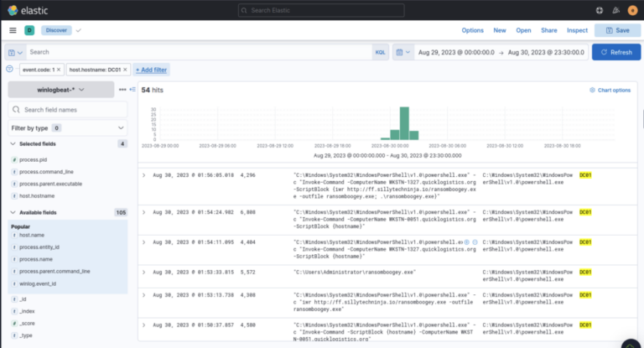Open the saved query dropdown menu

14,52
